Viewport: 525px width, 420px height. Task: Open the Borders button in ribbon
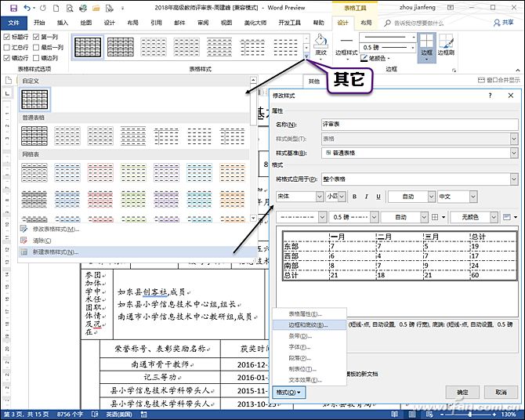[x=426, y=48]
